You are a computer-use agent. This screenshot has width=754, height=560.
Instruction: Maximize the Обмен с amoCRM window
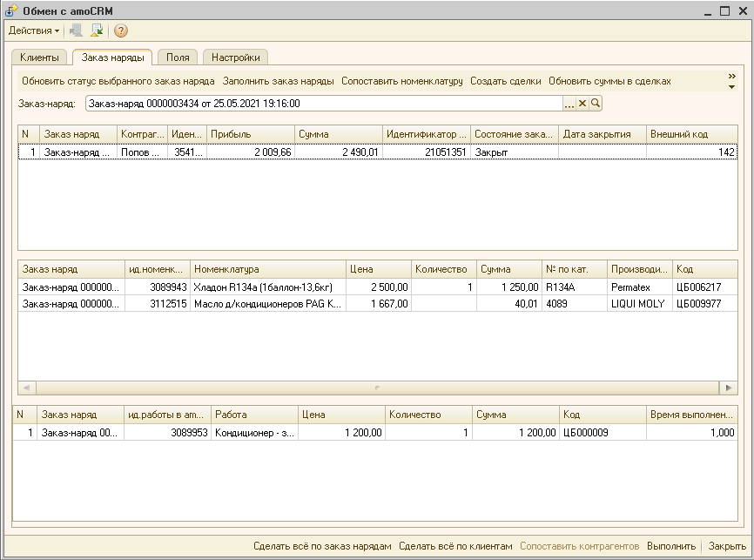(724, 11)
